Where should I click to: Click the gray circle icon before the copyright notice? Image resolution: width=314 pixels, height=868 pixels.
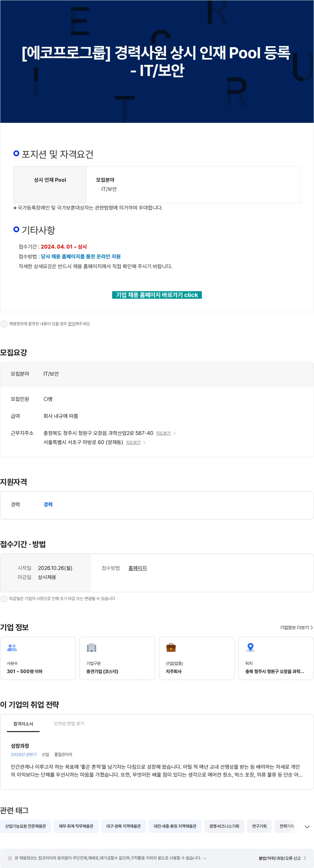10,858
